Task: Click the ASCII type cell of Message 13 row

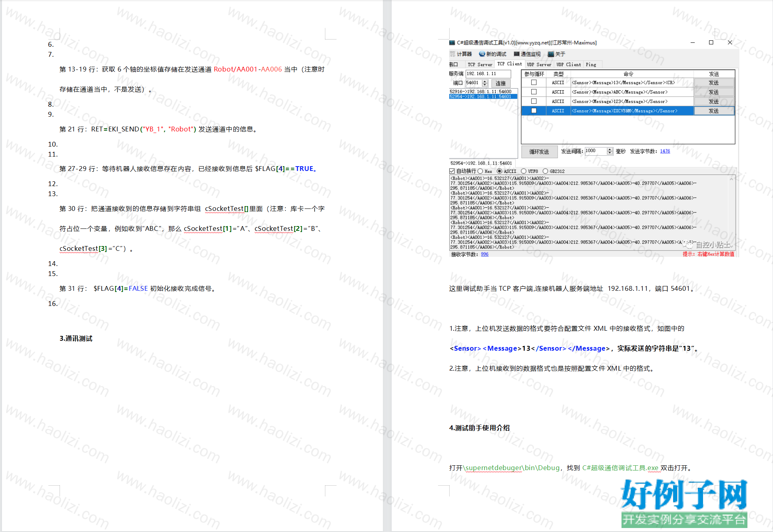Action: [558, 82]
